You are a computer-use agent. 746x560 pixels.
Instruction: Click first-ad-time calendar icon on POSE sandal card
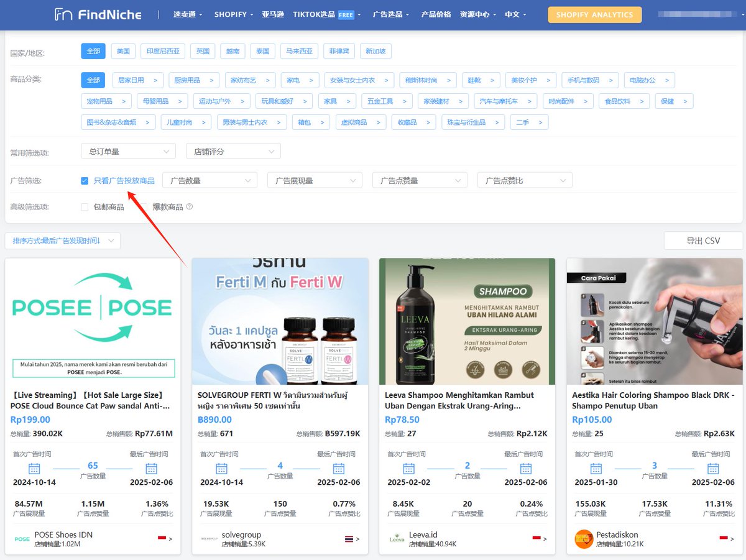[34, 468]
